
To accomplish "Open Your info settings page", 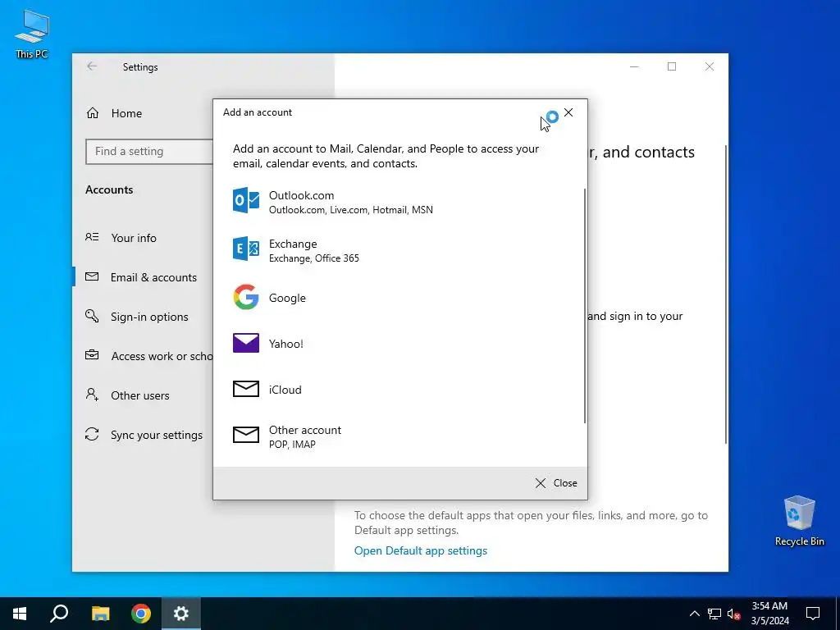I will click(x=134, y=238).
